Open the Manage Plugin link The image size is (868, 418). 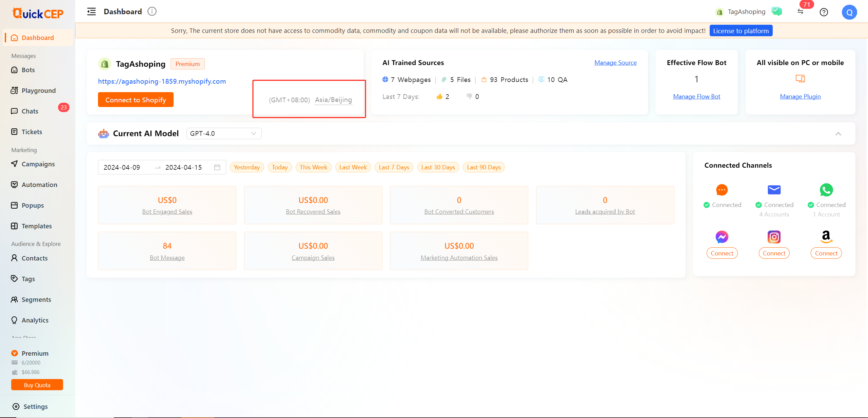[x=800, y=97]
